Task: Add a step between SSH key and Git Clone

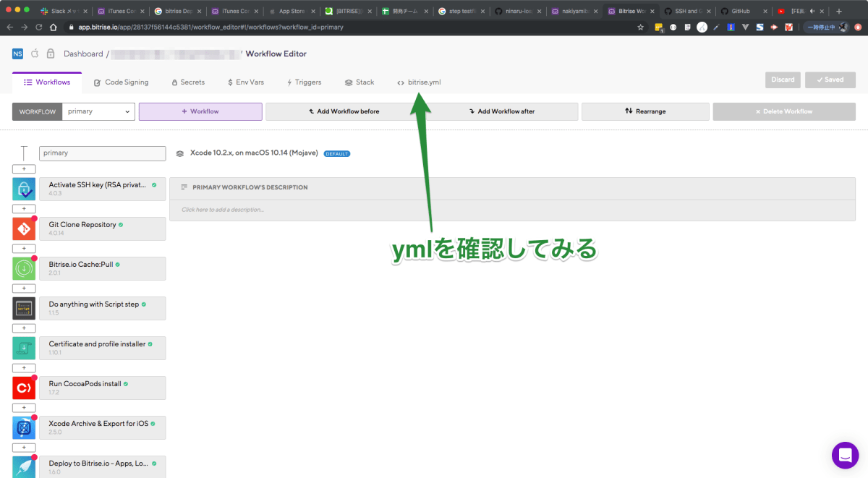Action: tap(24, 208)
